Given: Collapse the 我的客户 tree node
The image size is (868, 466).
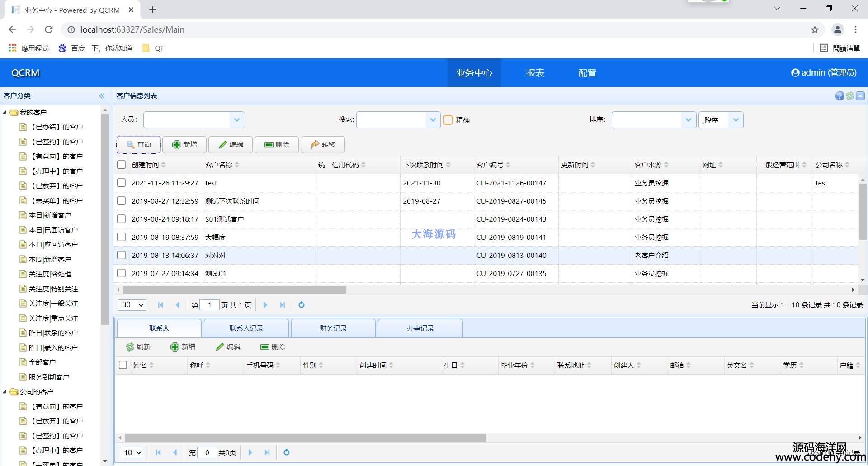Looking at the screenshot, I should pyautogui.click(x=5, y=113).
